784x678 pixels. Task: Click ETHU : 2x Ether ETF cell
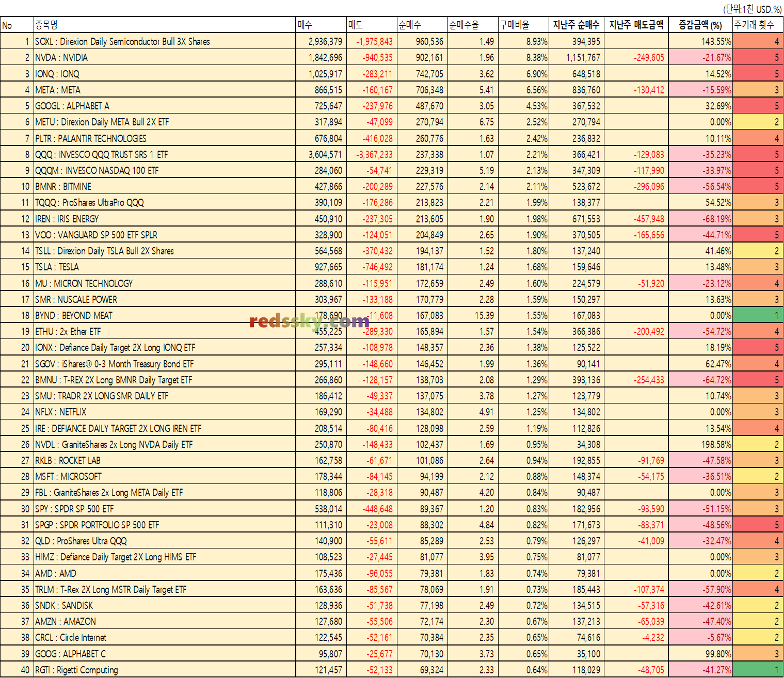coord(165,331)
